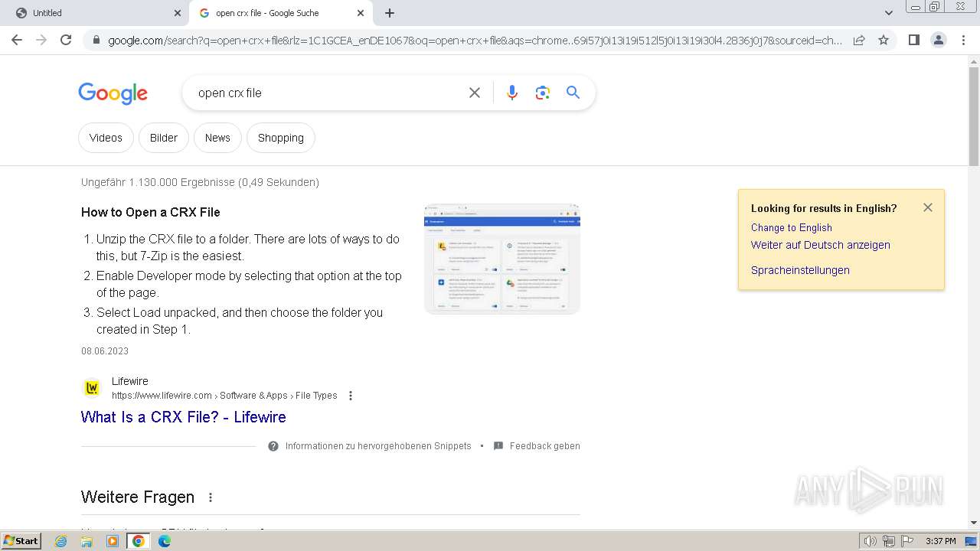Search by image with the camera icon

click(543, 93)
